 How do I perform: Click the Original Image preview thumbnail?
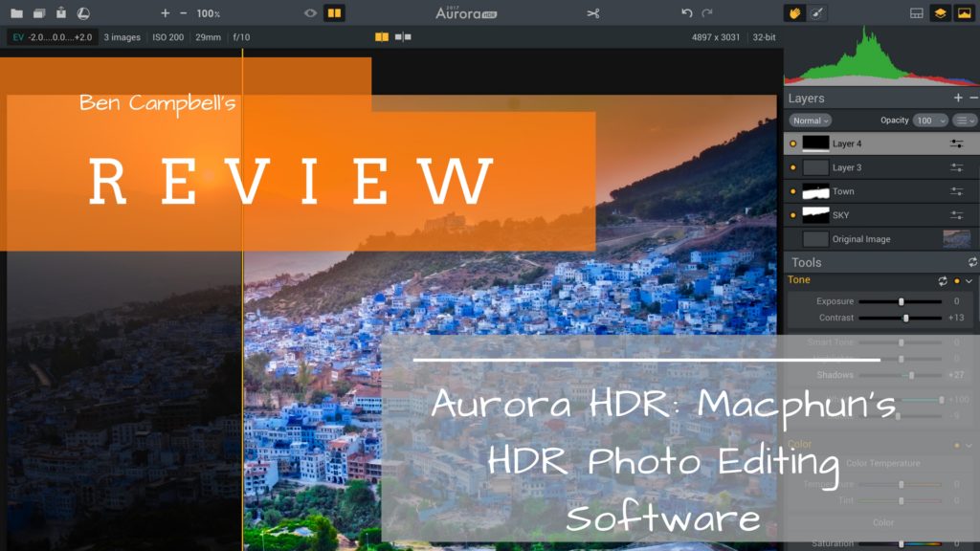click(957, 238)
